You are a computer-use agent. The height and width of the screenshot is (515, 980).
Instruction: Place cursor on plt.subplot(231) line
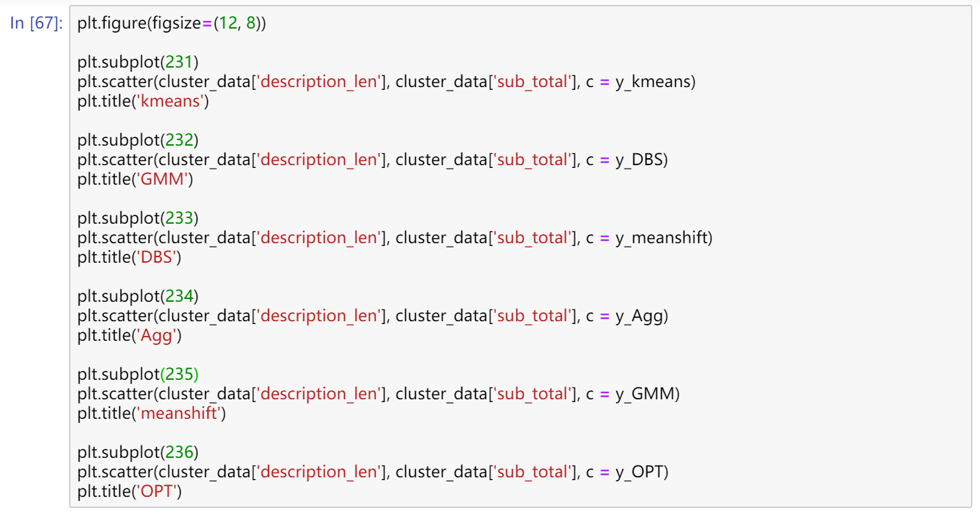coord(138,63)
